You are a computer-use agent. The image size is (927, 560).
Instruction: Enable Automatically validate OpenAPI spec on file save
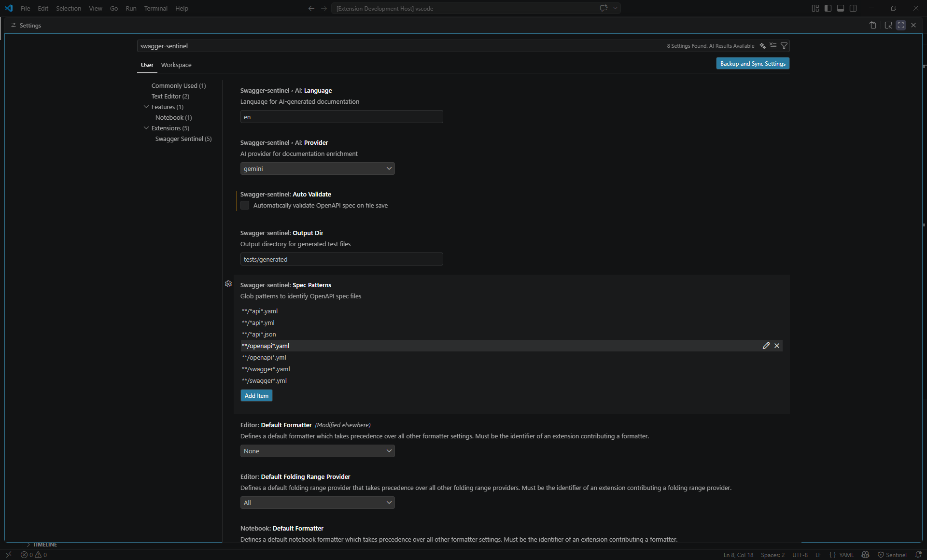[x=245, y=205]
